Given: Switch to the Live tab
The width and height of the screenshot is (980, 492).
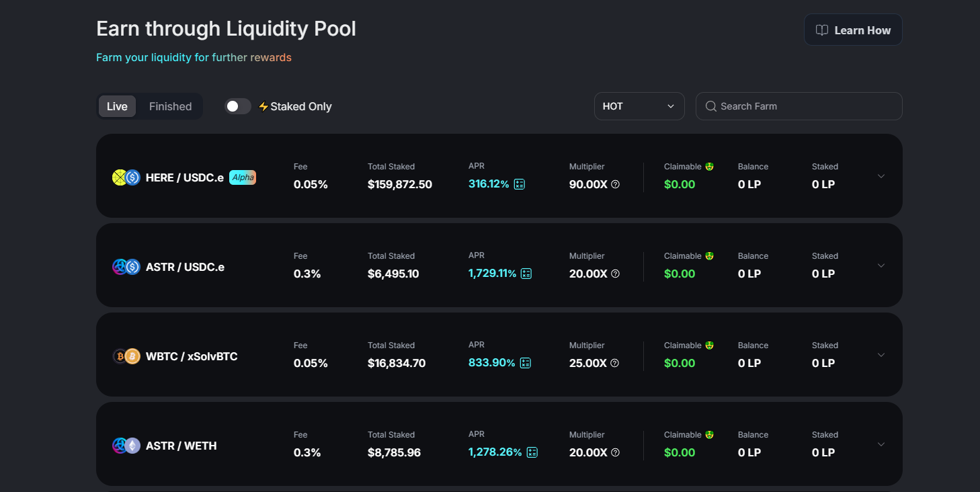Looking at the screenshot, I should coord(117,106).
